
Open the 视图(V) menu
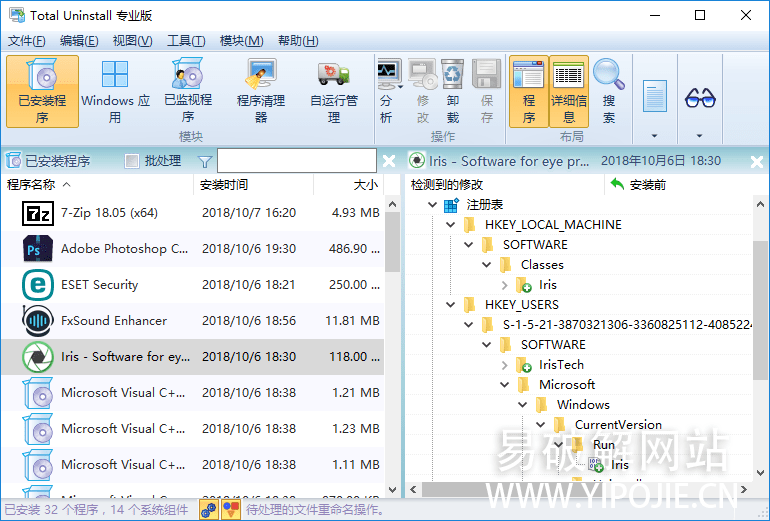pyautogui.click(x=133, y=41)
